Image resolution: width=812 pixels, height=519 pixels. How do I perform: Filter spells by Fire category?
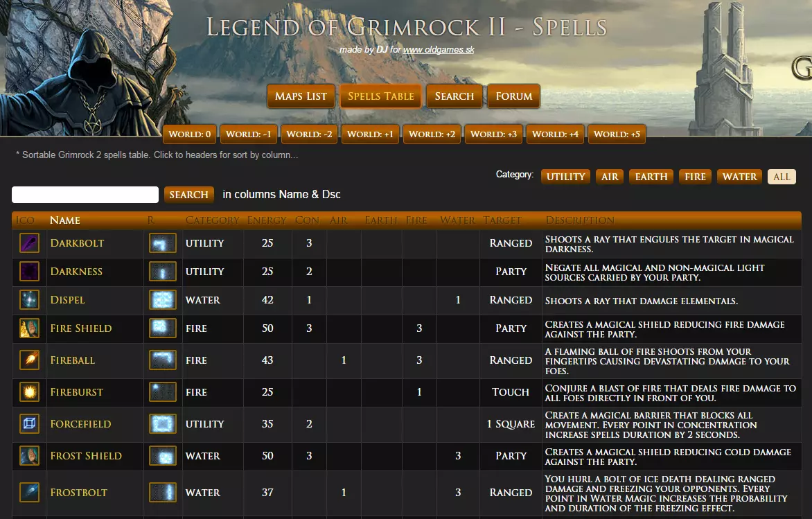point(695,177)
